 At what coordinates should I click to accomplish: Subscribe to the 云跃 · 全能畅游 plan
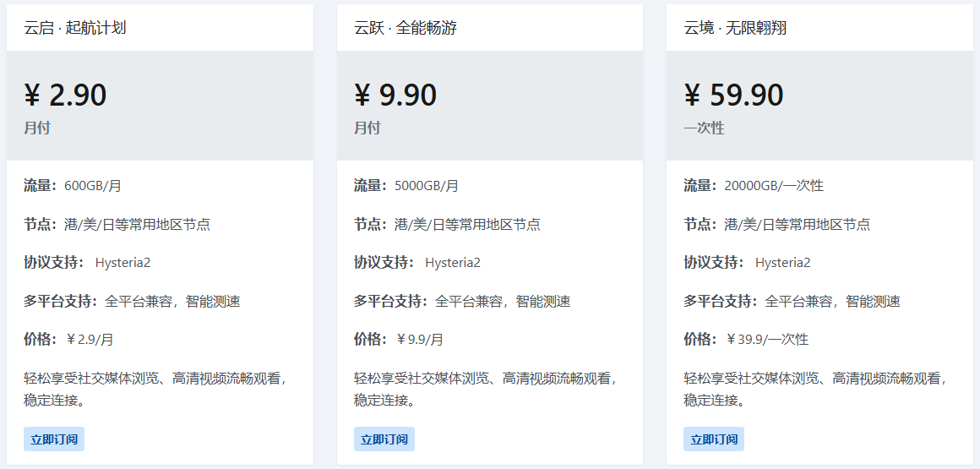[x=384, y=439]
